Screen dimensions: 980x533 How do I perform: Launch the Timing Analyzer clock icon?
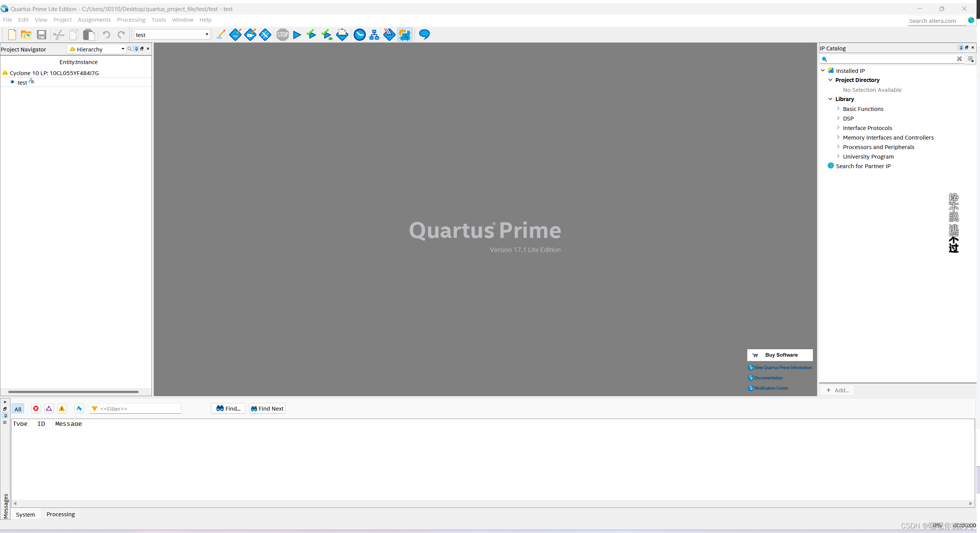click(x=359, y=35)
